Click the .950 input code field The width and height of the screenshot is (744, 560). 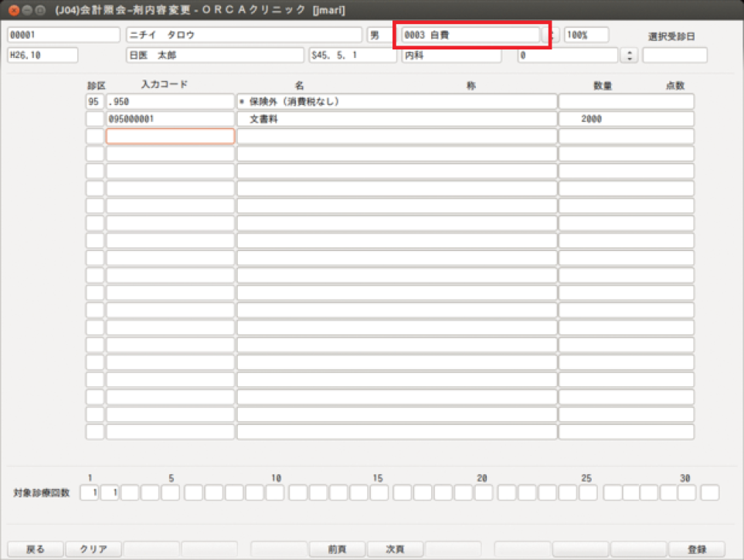tap(170, 102)
